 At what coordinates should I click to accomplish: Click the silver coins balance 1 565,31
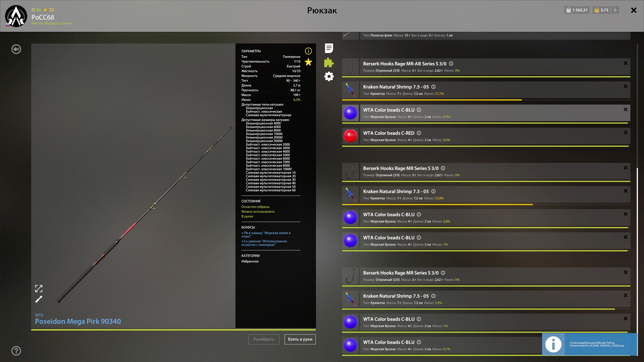577,10
